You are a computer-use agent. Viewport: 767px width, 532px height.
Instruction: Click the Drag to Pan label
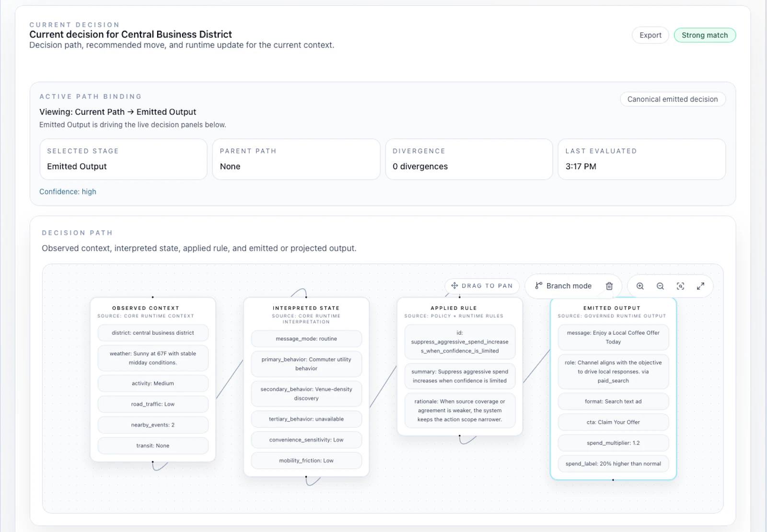click(487, 286)
